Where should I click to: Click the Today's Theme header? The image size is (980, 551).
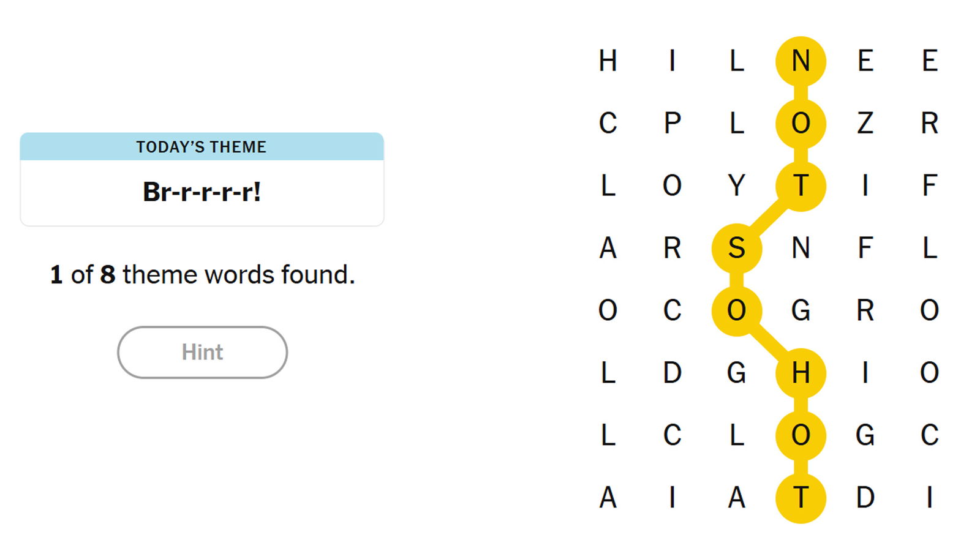click(x=202, y=147)
